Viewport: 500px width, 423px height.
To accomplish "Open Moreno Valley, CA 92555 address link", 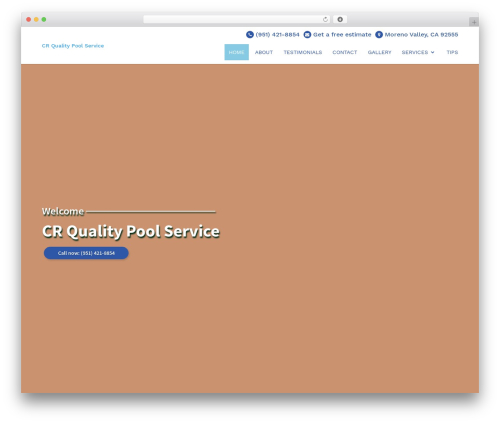I will [x=421, y=35].
